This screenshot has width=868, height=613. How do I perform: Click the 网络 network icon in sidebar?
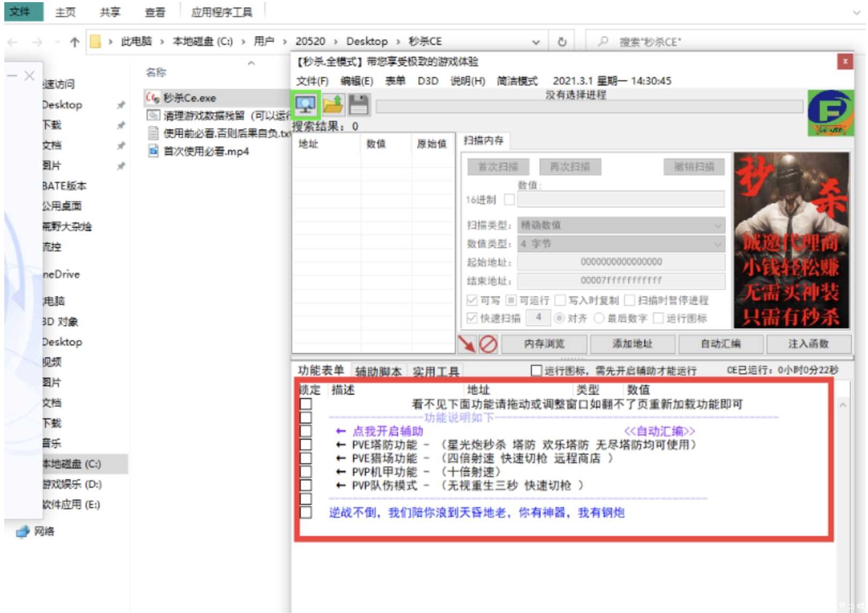[22, 532]
